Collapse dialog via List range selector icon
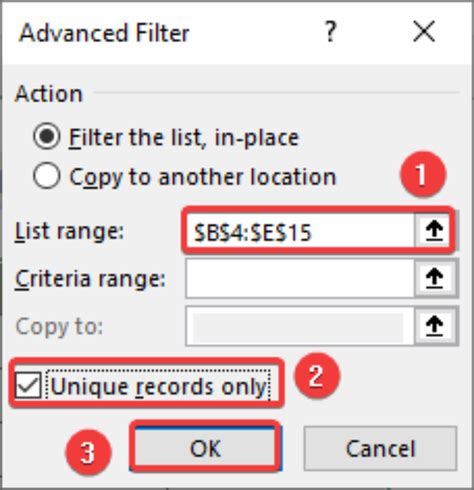Screen dimensions: 474x490 (434, 231)
